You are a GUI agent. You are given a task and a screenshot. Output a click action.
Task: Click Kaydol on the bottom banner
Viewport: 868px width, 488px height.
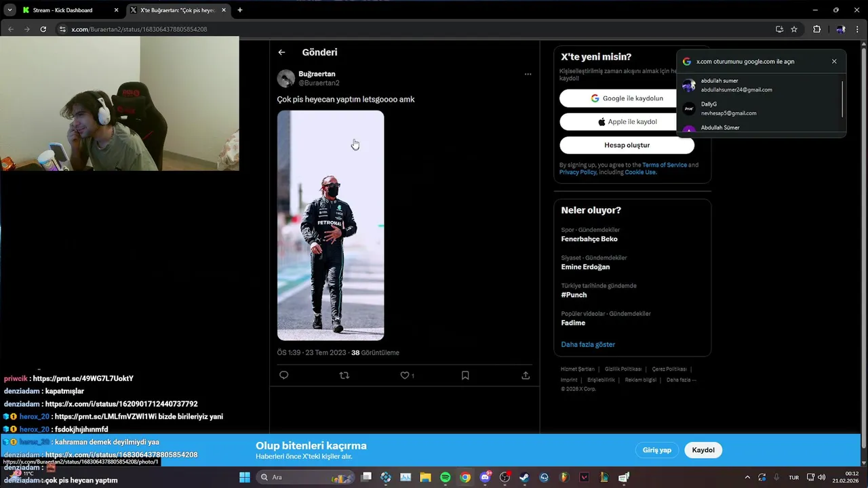point(703,450)
